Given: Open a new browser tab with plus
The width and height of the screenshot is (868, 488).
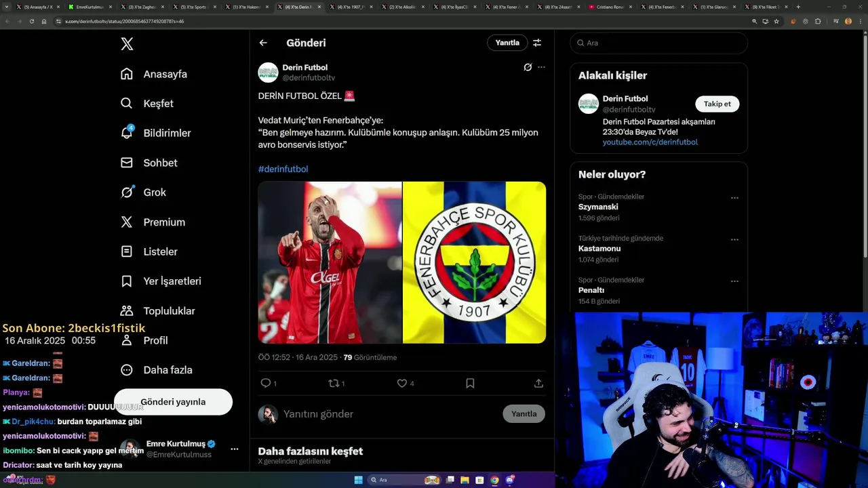Looking at the screenshot, I should point(798,7).
